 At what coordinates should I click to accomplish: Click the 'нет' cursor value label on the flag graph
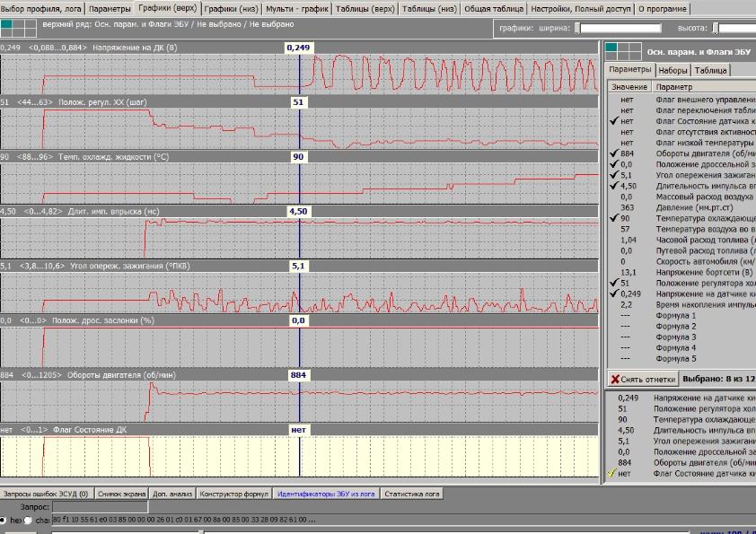(x=298, y=429)
